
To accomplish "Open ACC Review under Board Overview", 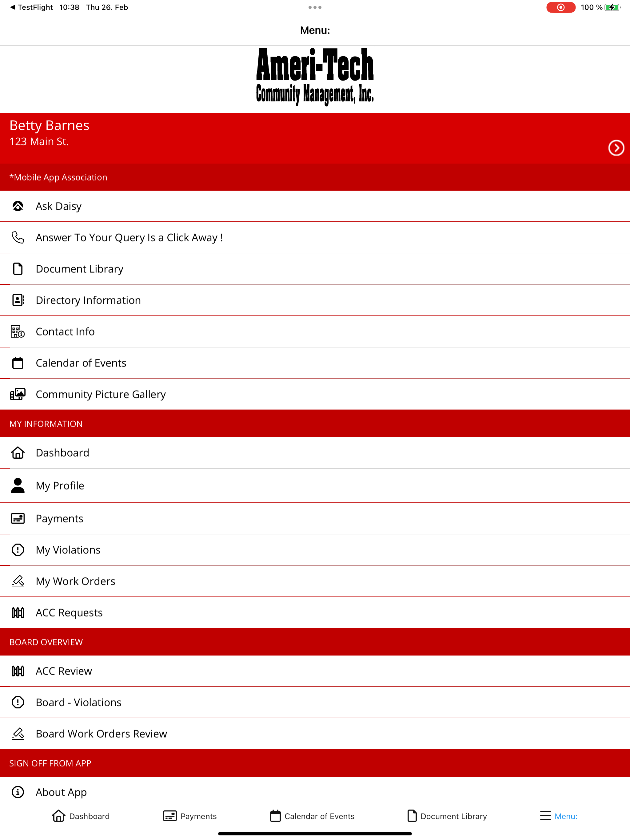I will pyautogui.click(x=315, y=671).
